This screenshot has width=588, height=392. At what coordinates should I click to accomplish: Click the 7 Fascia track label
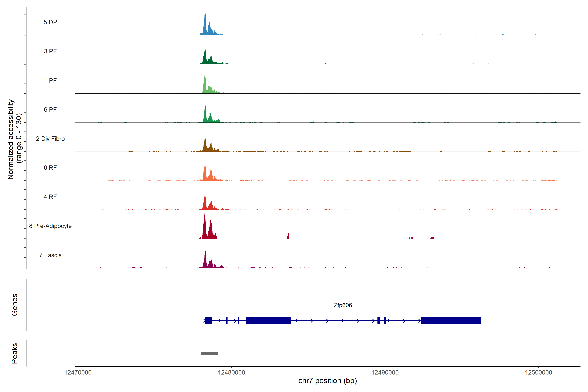(x=50, y=255)
